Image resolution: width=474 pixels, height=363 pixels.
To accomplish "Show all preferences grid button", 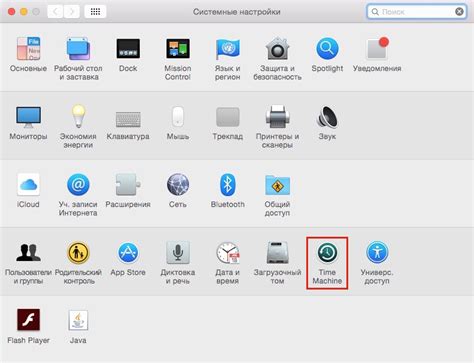I will 95,12.
